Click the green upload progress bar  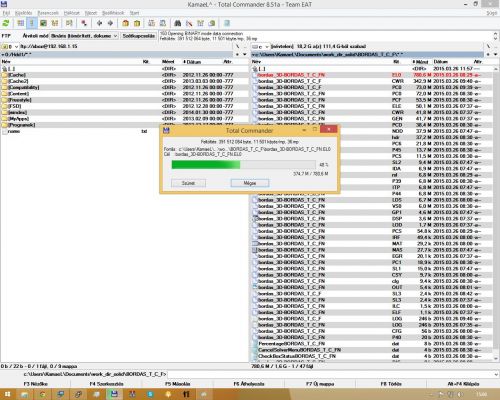point(243,165)
